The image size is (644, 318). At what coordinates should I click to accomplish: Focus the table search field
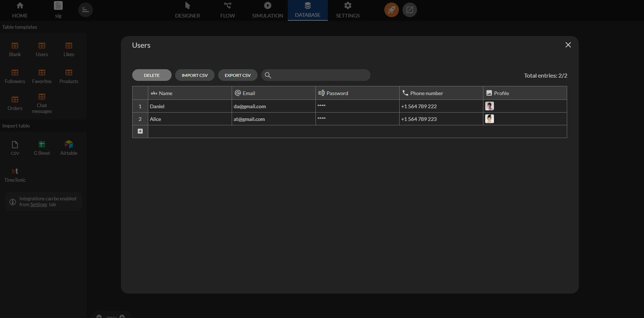[316, 75]
